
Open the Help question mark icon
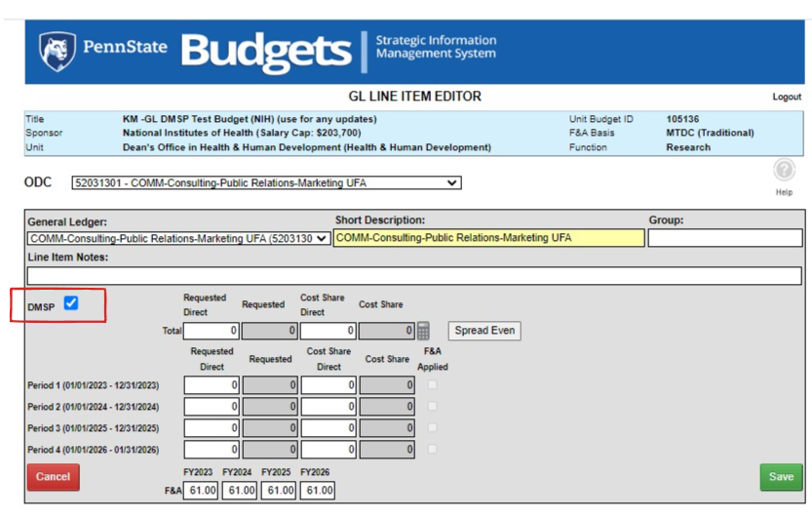point(784,170)
